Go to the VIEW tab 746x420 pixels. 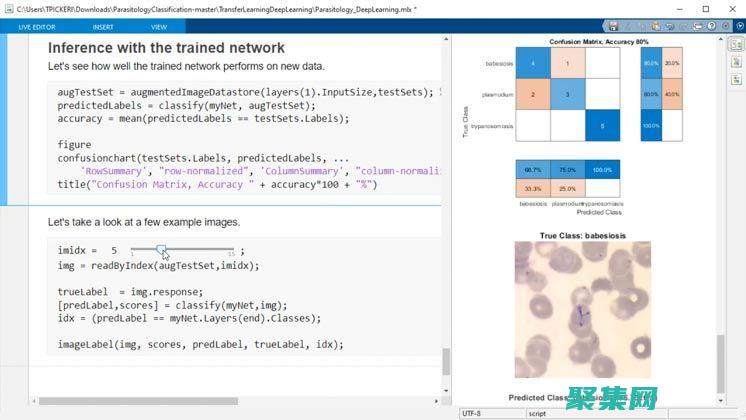159,27
